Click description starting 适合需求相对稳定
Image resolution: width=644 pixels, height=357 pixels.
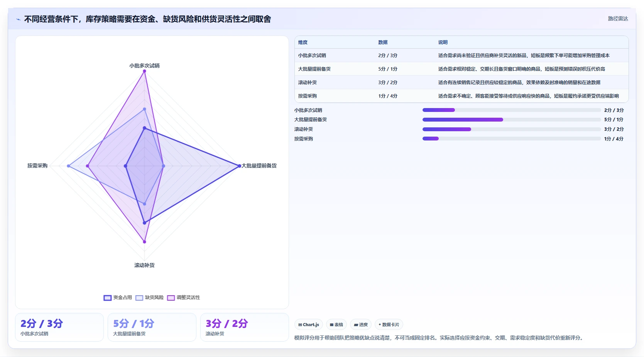522,69
